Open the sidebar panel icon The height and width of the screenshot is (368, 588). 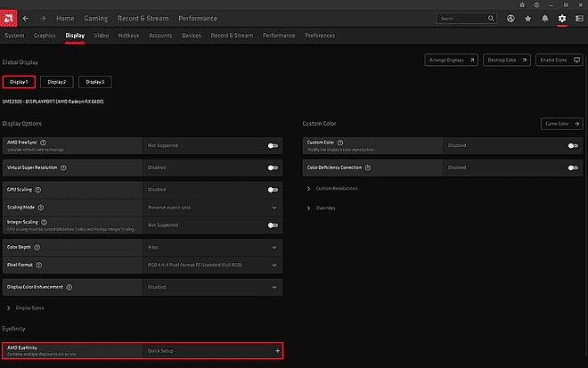click(577, 18)
